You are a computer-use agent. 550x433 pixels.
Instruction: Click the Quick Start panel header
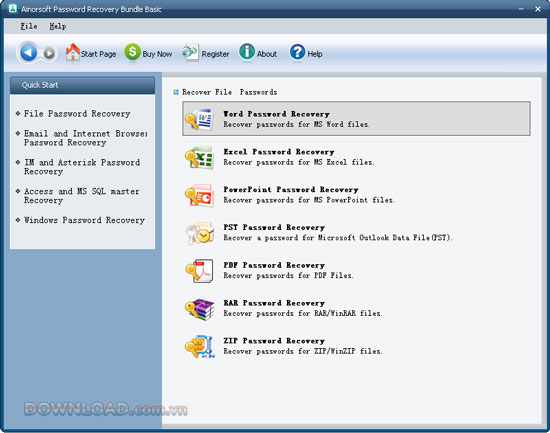[82, 85]
